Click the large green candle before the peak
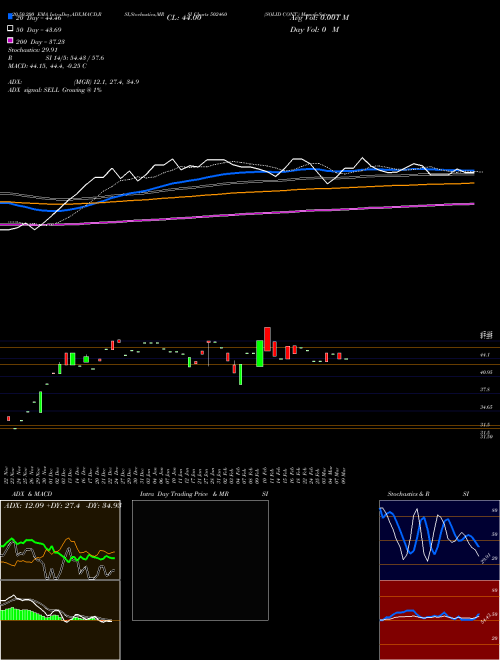The height and width of the screenshot is (660, 500). click(260, 354)
